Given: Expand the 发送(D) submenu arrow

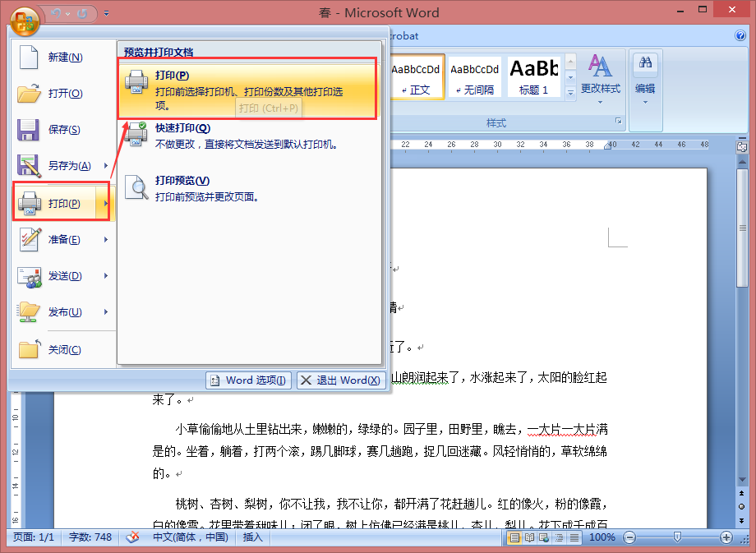Looking at the screenshot, I should [106, 276].
